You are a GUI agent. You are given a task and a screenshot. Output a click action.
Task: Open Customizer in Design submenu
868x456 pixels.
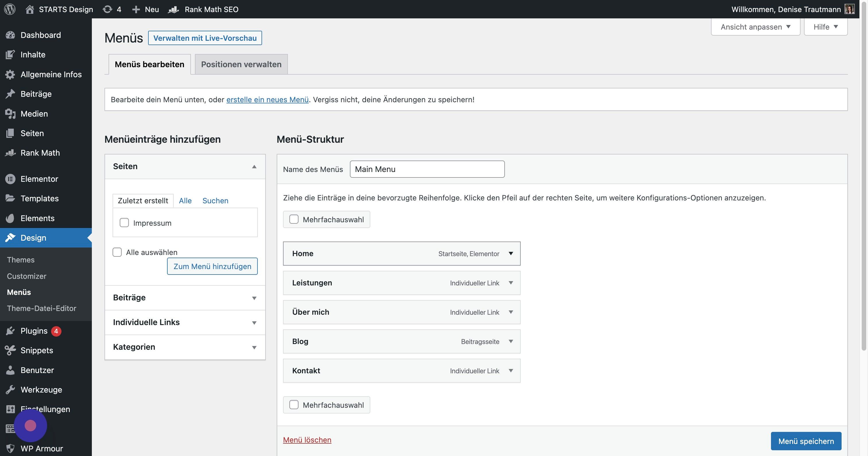(27, 276)
